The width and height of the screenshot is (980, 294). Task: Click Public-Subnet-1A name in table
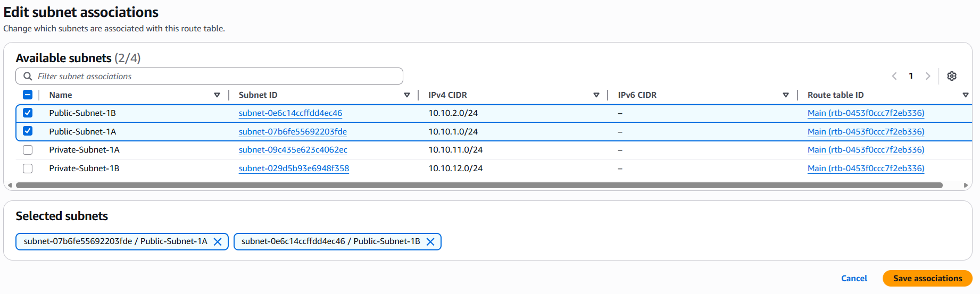coord(82,131)
